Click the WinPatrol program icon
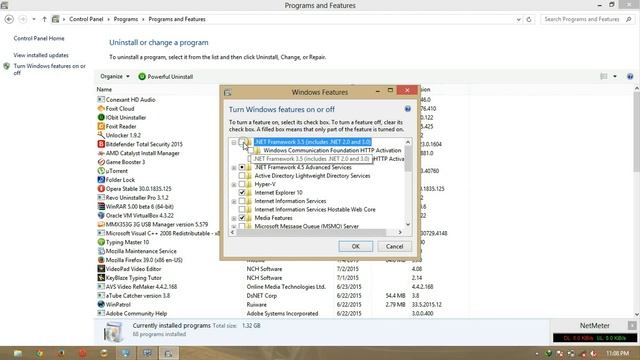Screen dimensions: 640x360 [101, 304]
